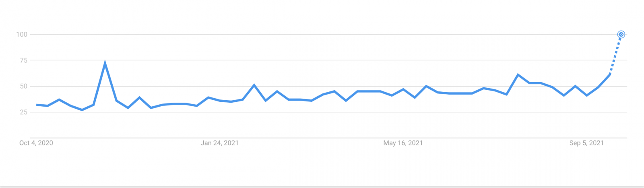
Task: Click the partial-data circle marker at 100
Action: click(621, 35)
